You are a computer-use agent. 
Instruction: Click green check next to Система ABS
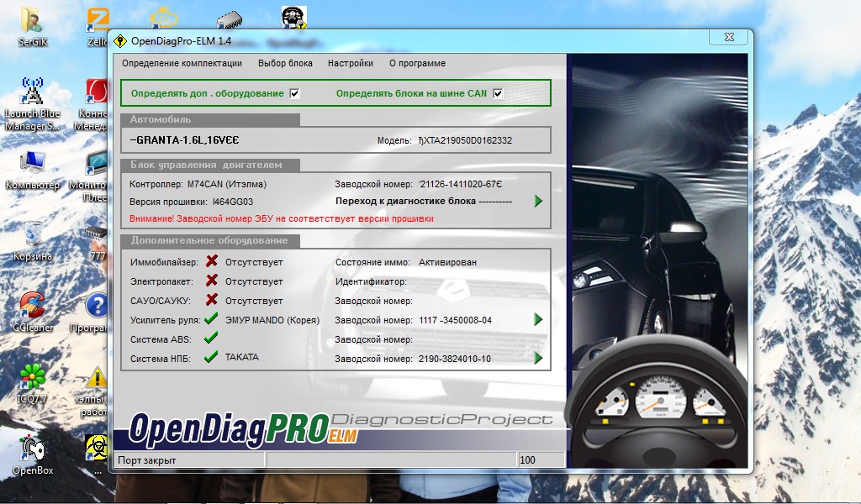[x=211, y=338]
